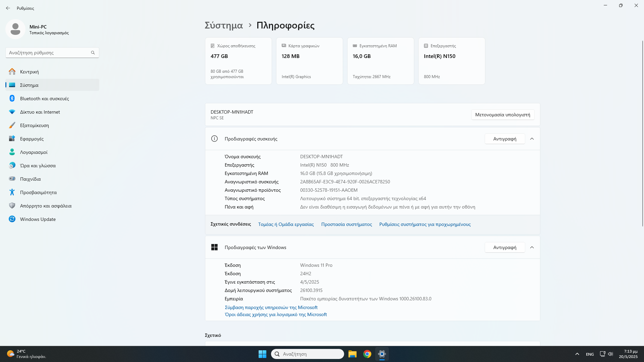Open Ρυθμίσεις συστήματος για προχωρημένους link
Viewport: 644px width, 362px height.
(x=425, y=224)
